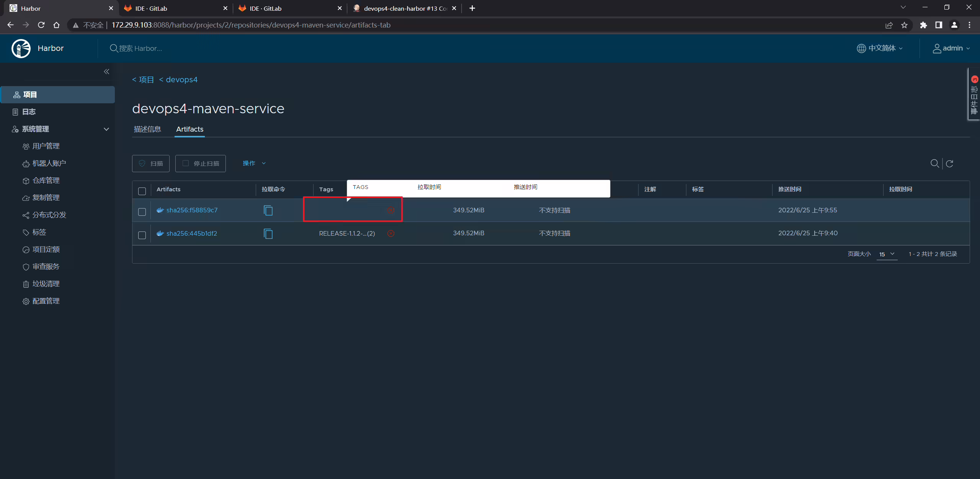Open the admin user menu
This screenshot has height=479, width=980.
point(951,48)
